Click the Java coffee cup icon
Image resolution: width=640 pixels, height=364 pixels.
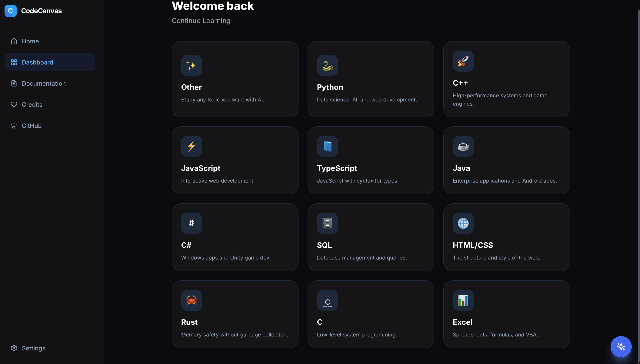[463, 146]
